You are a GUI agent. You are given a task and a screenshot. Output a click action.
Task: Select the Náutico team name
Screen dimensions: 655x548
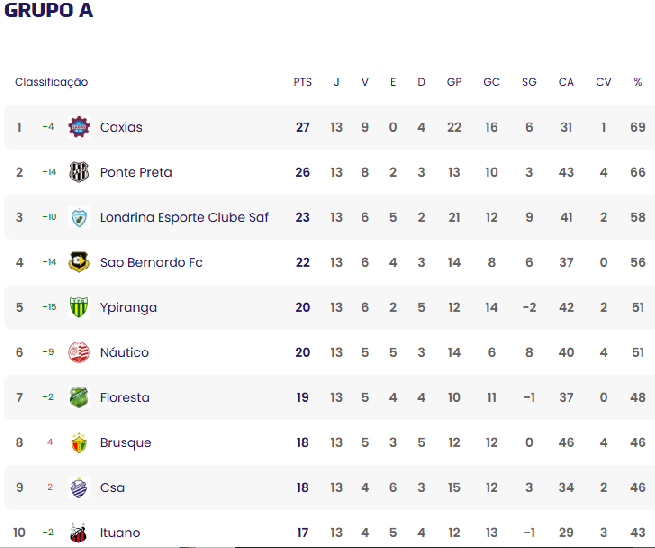[x=124, y=353]
